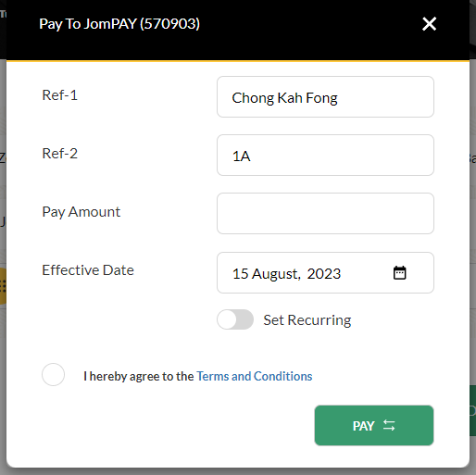The image size is (476, 475).
Task: Select the Ref-2 field containing 1A
Action: pyautogui.click(x=325, y=156)
